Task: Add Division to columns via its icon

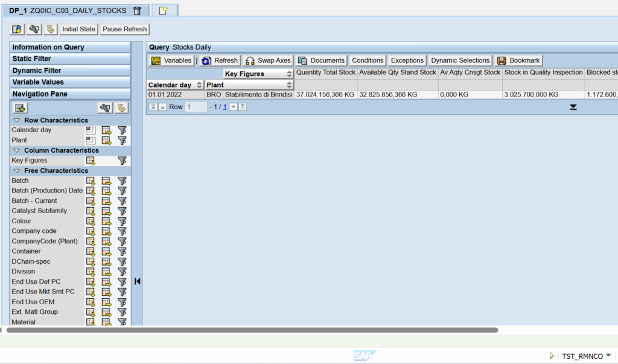Action: [107, 272]
